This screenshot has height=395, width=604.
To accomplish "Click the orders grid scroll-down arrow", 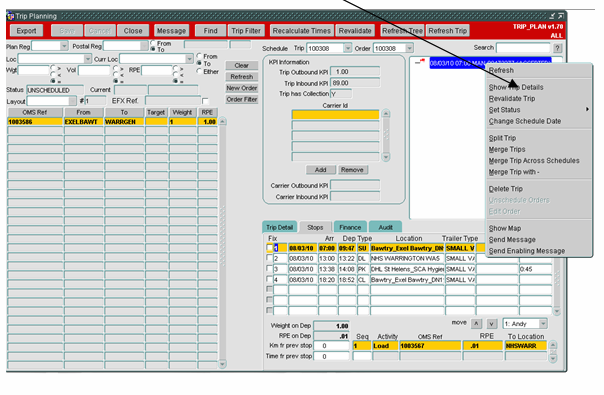I will point(222,363).
